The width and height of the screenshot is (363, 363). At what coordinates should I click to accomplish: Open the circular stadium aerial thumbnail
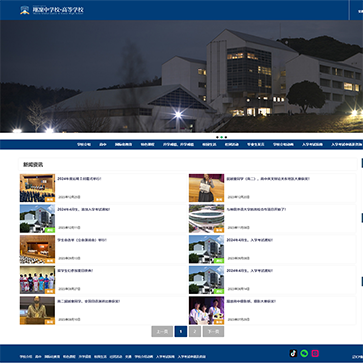[x=206, y=219]
